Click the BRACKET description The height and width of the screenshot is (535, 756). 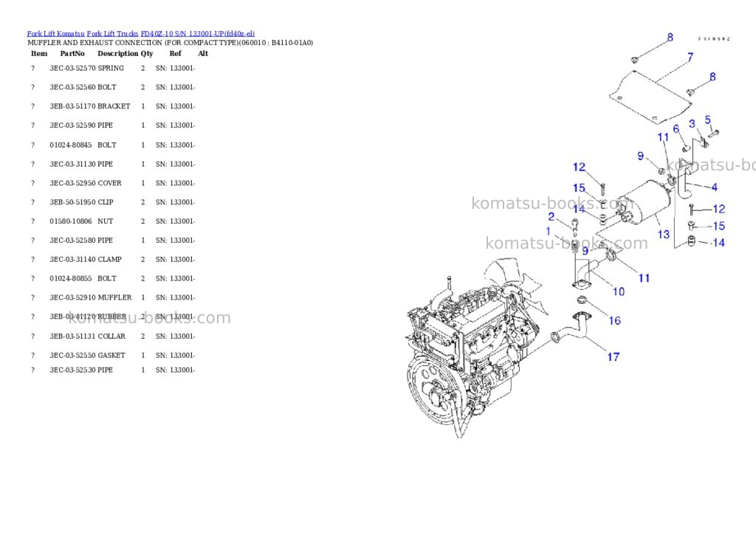(x=114, y=106)
